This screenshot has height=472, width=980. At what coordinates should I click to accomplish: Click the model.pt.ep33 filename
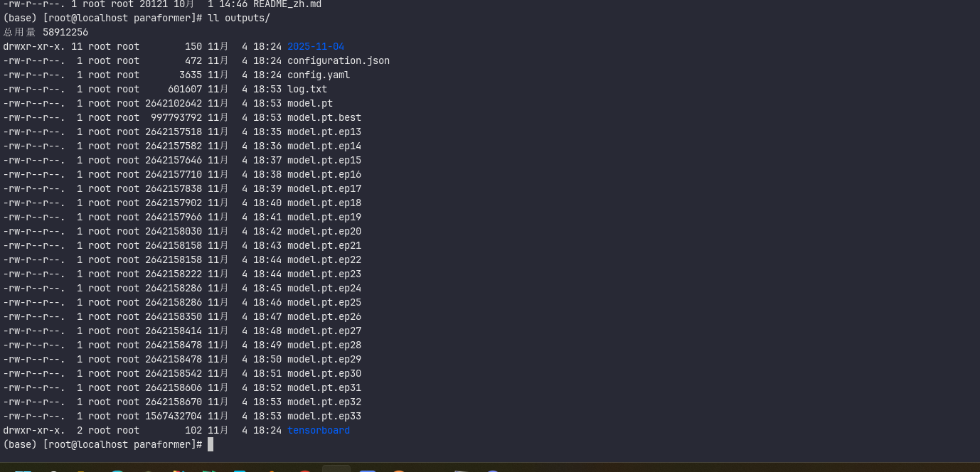point(324,417)
